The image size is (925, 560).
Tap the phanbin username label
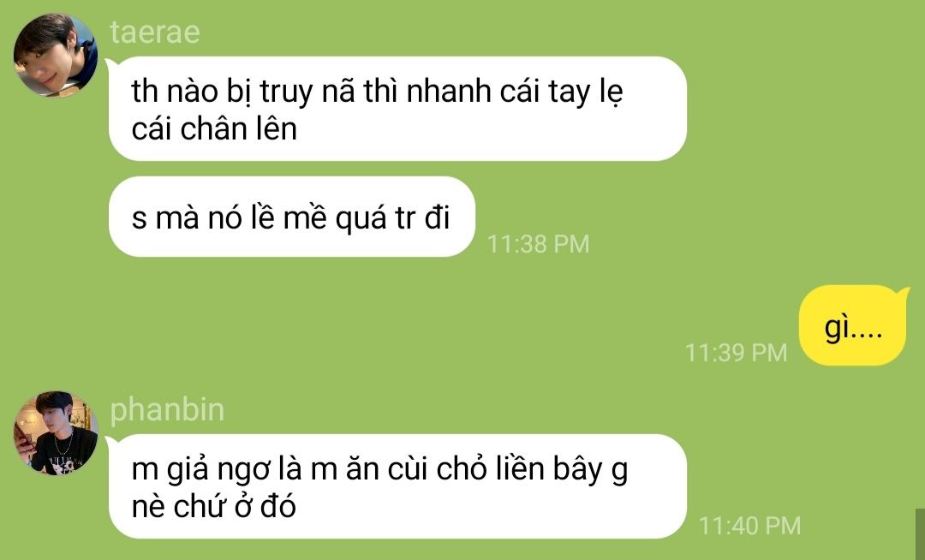[x=167, y=409]
